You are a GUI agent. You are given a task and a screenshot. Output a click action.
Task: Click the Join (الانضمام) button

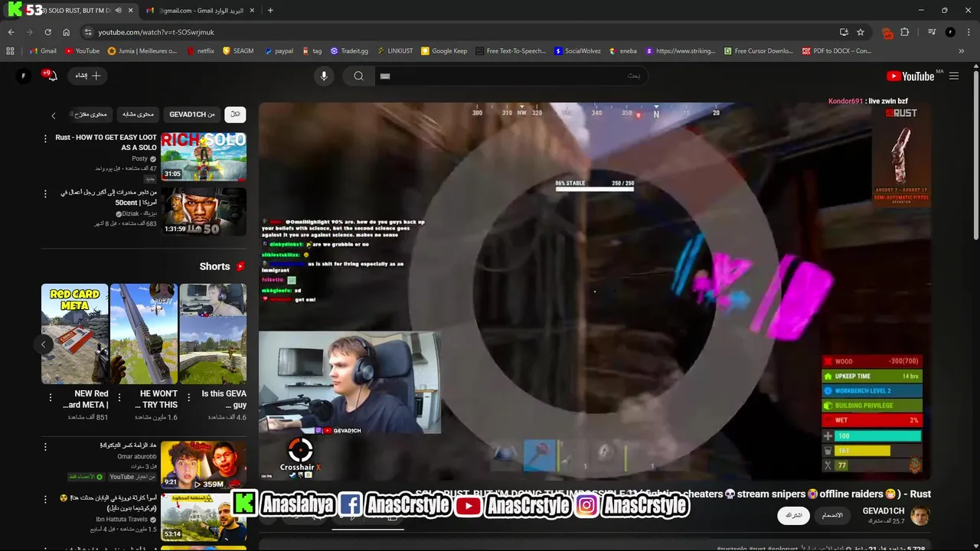point(832,515)
